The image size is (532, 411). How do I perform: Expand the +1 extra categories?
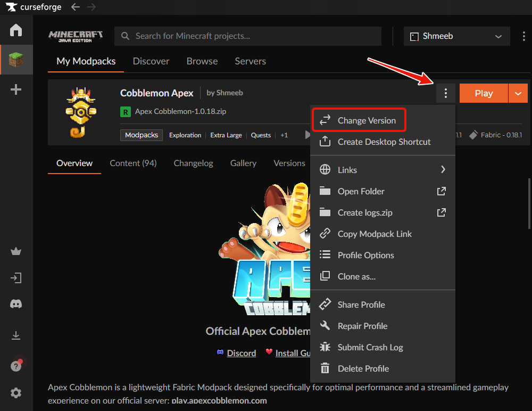(x=284, y=135)
